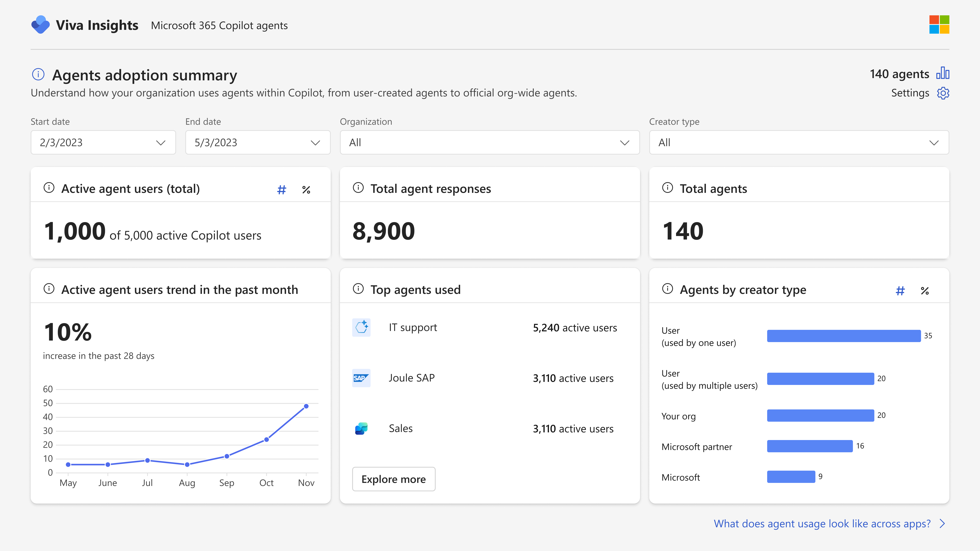
Task: Click the chevron arrow after agent usage link
Action: pyautogui.click(x=943, y=524)
